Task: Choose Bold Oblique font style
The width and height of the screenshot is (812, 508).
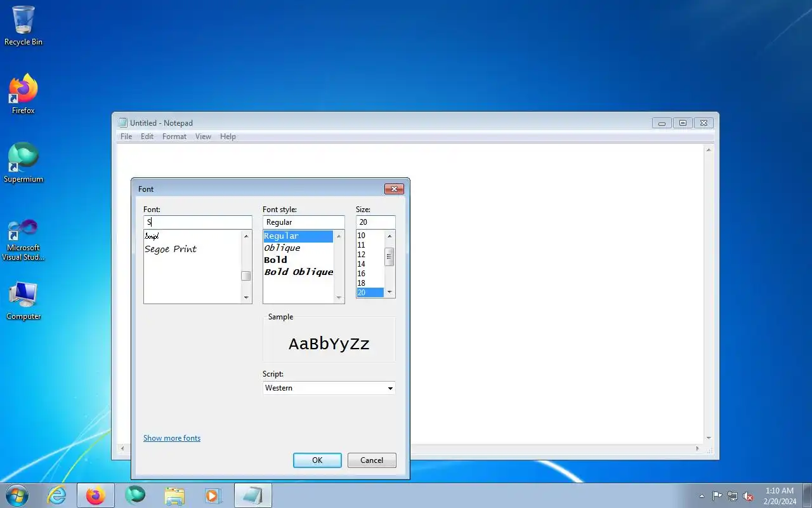Action: point(298,272)
